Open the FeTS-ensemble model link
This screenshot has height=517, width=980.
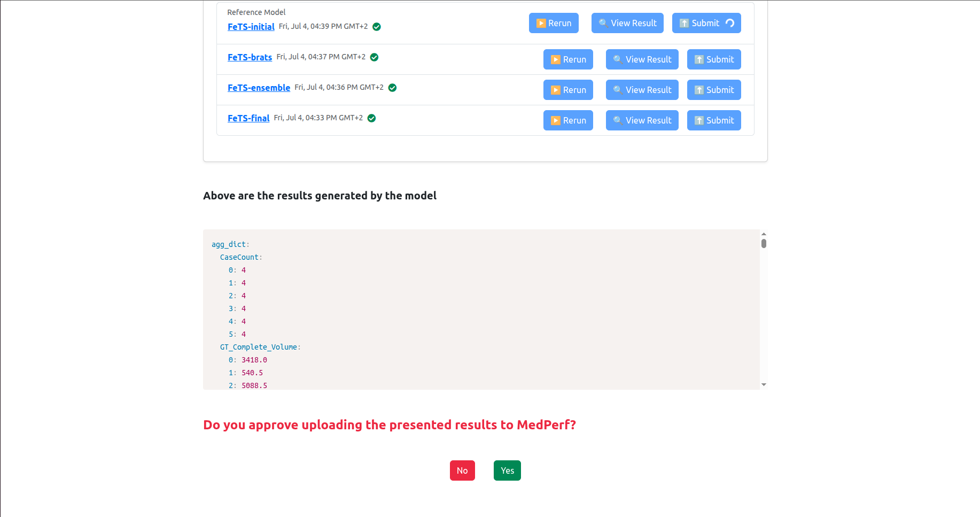(259, 88)
